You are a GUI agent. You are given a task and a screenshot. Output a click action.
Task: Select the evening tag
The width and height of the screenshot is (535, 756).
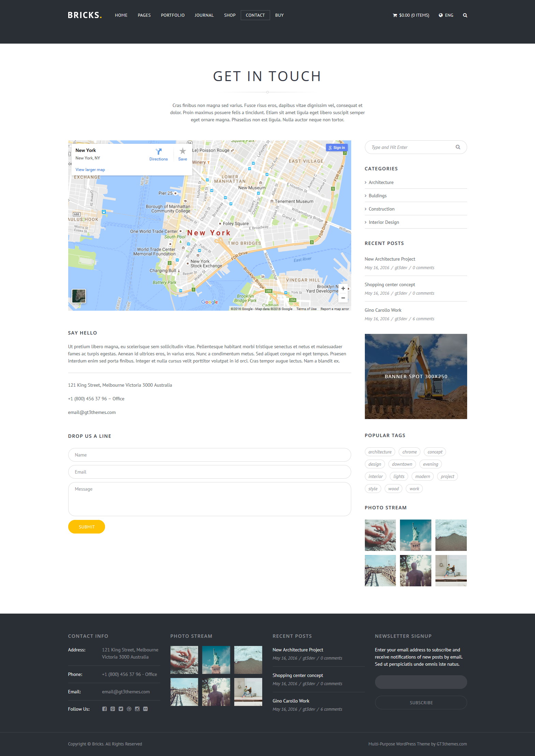click(430, 464)
